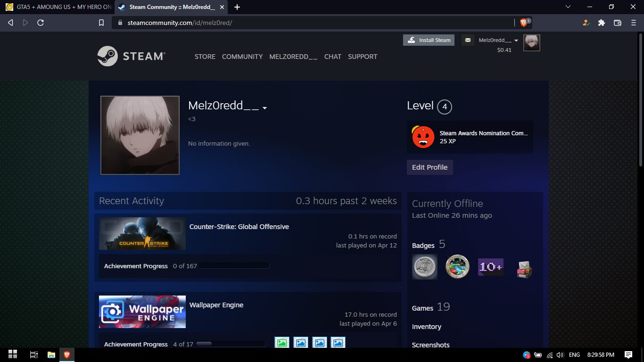Open the tab search chevron in title bar

[x=568, y=7]
